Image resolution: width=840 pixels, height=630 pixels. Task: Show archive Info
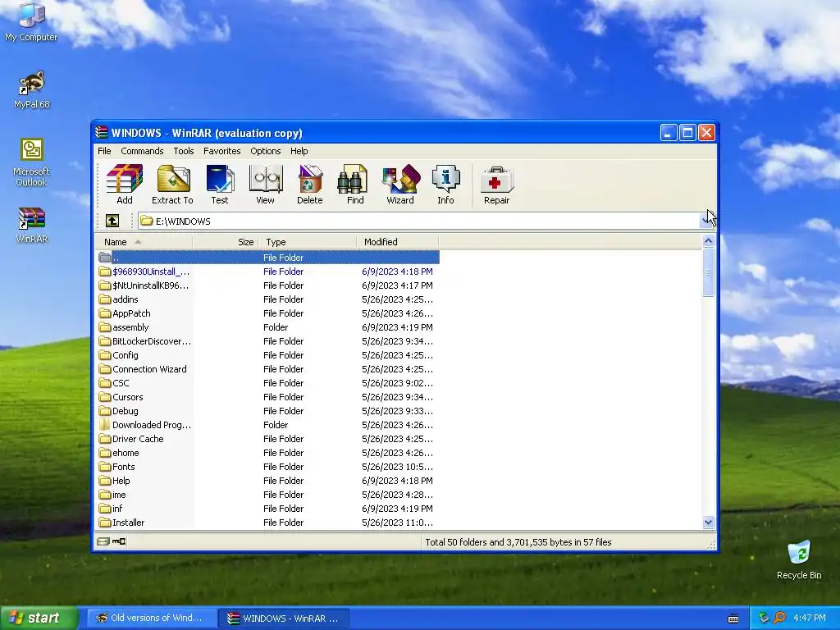[445, 185]
